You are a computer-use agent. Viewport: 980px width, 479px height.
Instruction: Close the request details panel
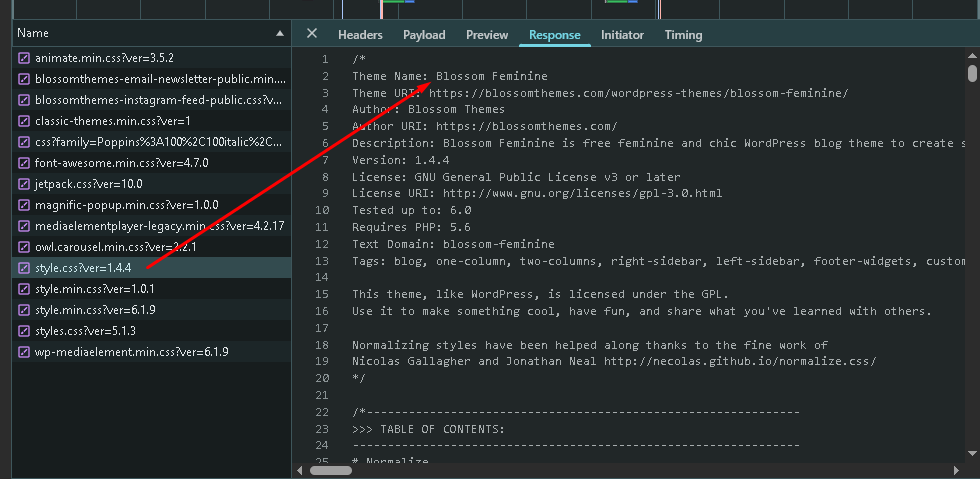(312, 34)
